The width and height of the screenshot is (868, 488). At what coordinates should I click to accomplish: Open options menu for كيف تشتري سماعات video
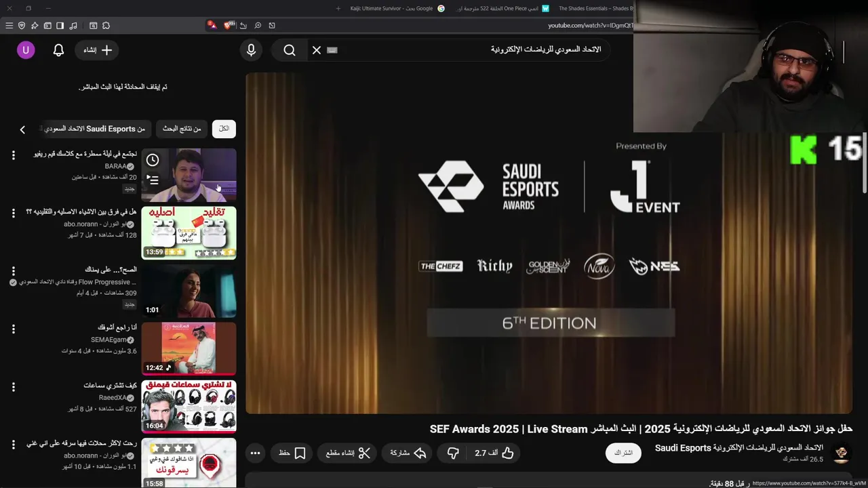[13, 388]
